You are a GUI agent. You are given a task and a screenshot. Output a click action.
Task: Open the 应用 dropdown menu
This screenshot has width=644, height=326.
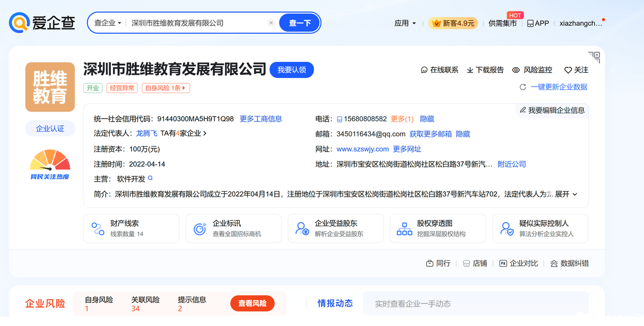(x=405, y=24)
